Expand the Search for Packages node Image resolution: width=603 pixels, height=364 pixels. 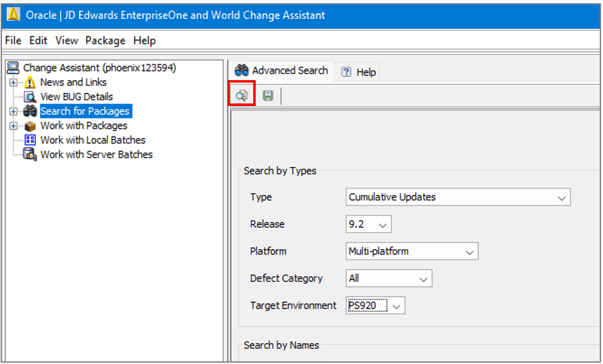pyautogui.click(x=13, y=111)
